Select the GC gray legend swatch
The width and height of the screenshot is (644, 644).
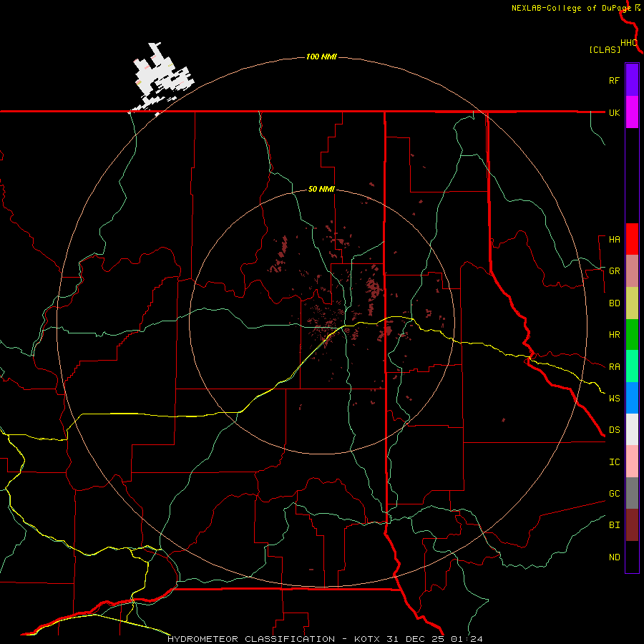coord(632,493)
